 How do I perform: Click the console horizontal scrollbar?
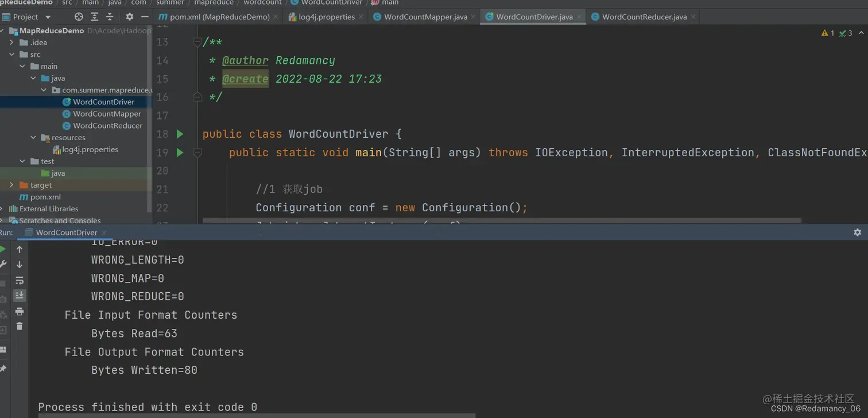(257, 415)
